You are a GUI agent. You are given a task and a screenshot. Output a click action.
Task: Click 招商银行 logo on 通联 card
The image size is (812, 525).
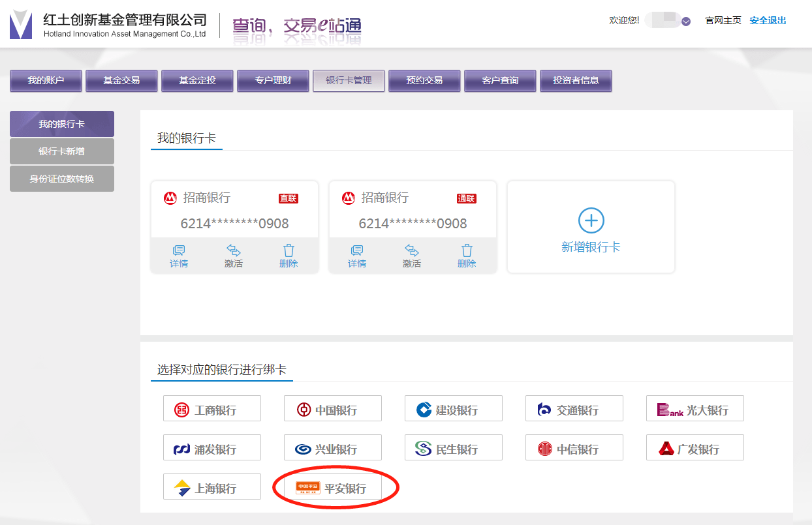tap(349, 198)
